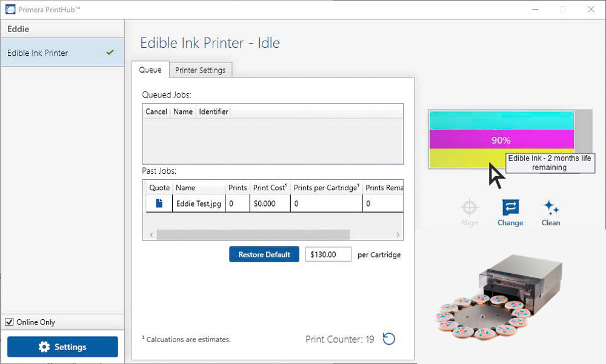Minimize the Primera PrintHub window
This screenshot has width=606, height=364.
(x=535, y=9)
